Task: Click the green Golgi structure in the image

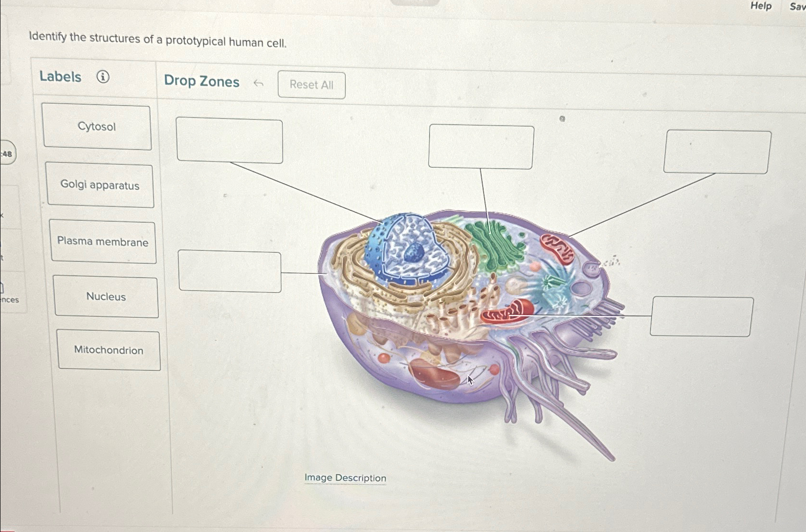Action: 496,246
